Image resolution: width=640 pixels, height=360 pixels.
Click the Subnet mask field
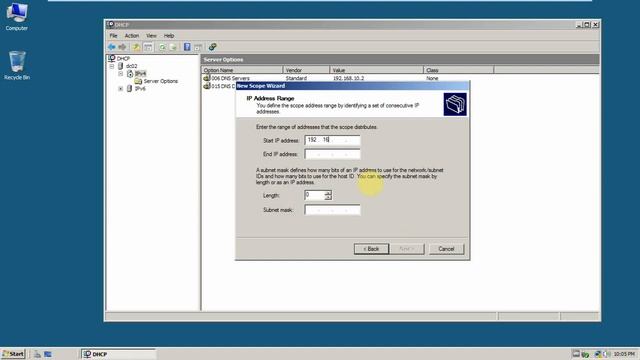click(332, 210)
